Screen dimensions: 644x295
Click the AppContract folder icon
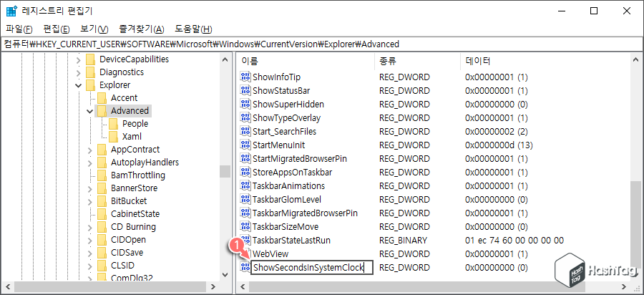pos(102,150)
